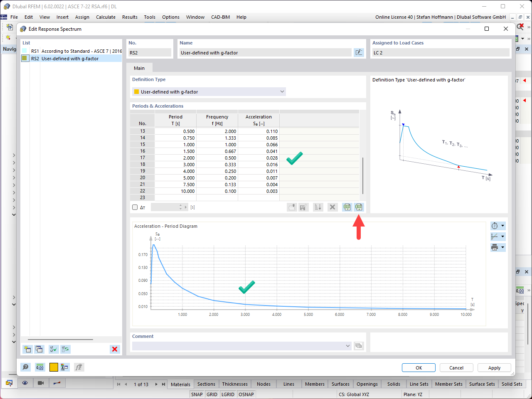Switch to the Main tab

[x=139, y=68]
